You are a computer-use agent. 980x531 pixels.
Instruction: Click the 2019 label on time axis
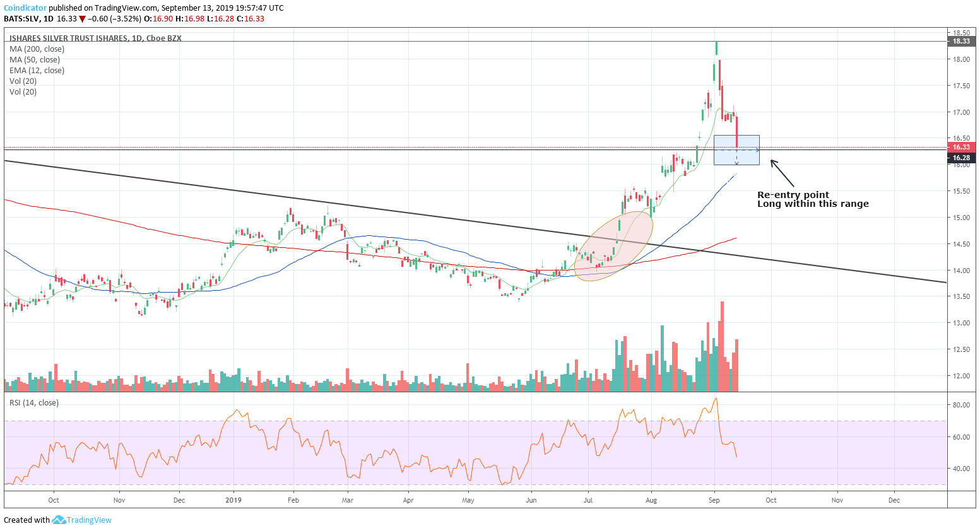233,500
